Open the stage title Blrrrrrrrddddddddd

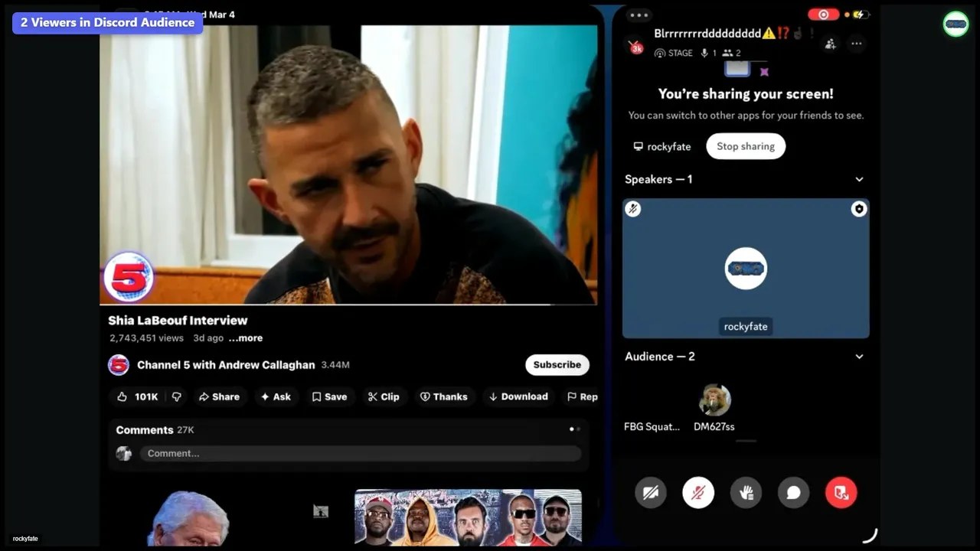click(x=707, y=34)
